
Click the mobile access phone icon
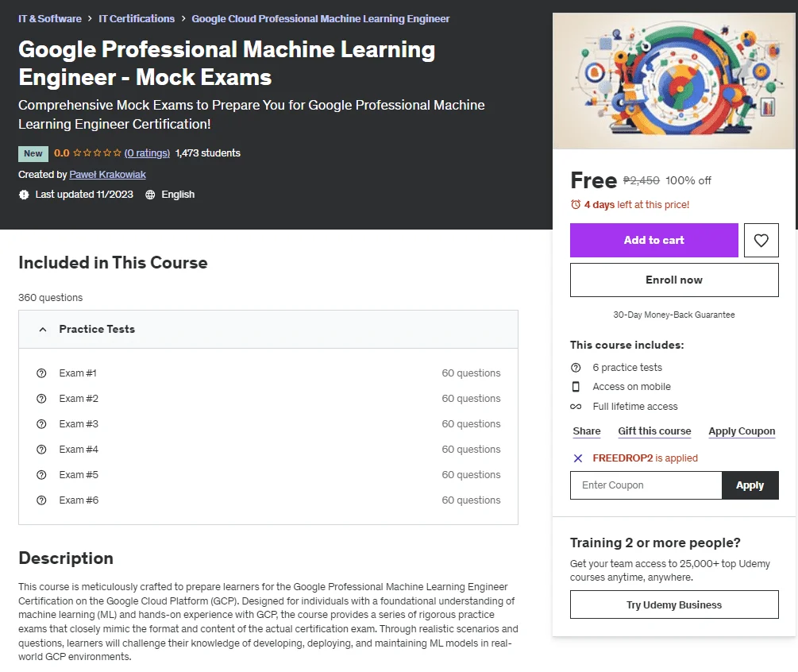tap(576, 387)
